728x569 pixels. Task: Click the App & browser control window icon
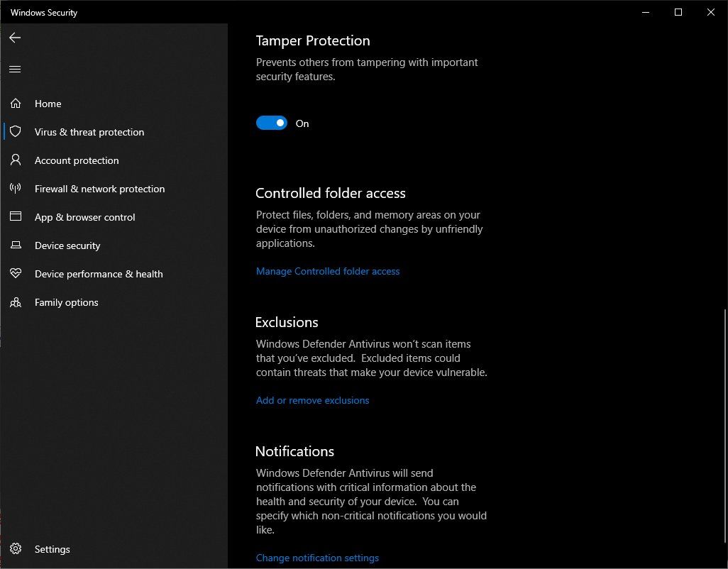[16, 216]
